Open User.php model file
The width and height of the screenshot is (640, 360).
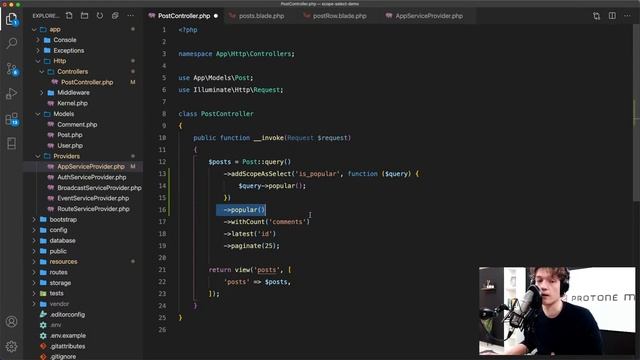(70, 146)
